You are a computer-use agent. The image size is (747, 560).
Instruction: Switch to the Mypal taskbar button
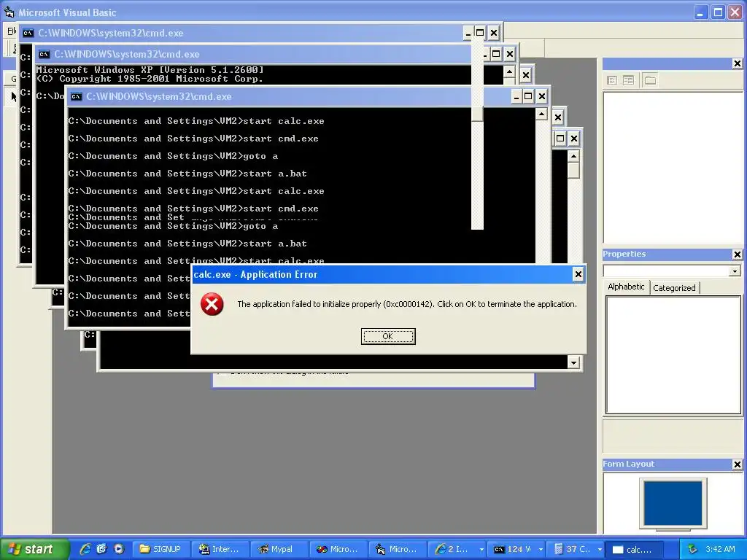(x=279, y=549)
